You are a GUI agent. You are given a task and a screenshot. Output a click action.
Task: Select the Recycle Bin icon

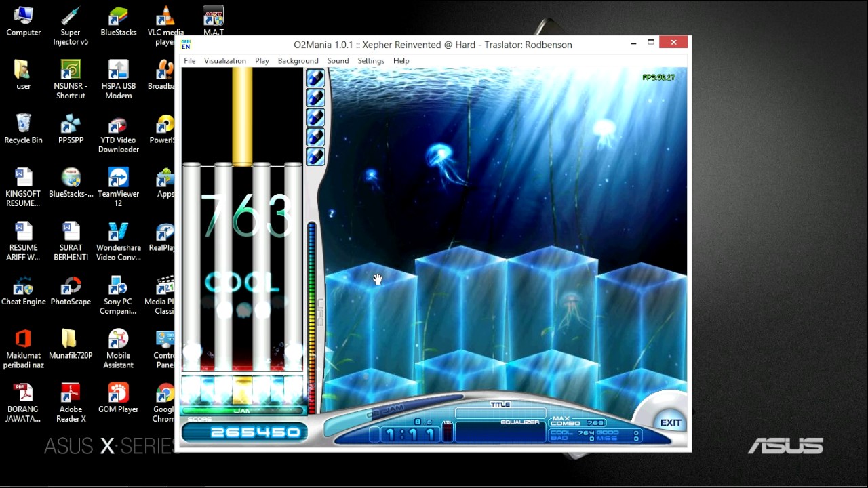click(x=24, y=129)
